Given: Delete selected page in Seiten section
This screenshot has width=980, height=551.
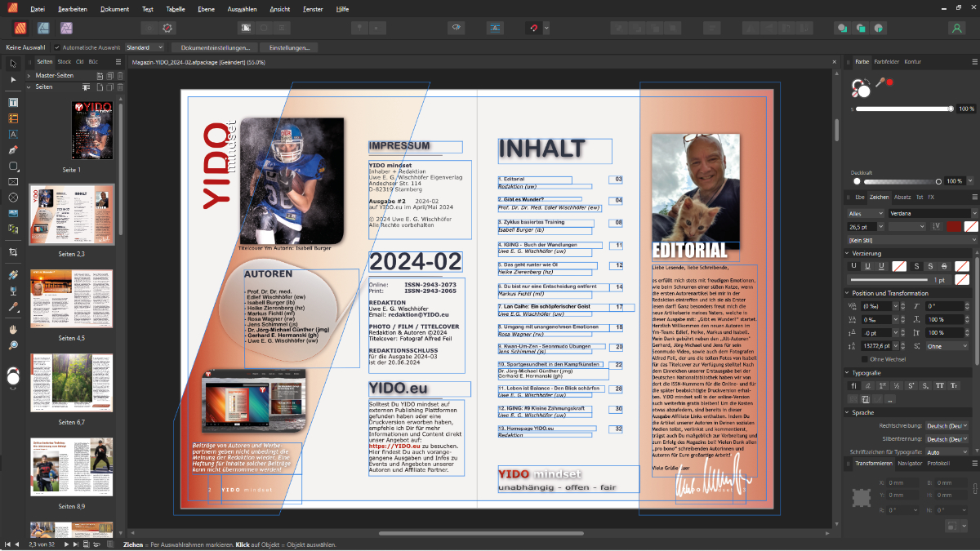Looking at the screenshot, I should pos(120,87).
